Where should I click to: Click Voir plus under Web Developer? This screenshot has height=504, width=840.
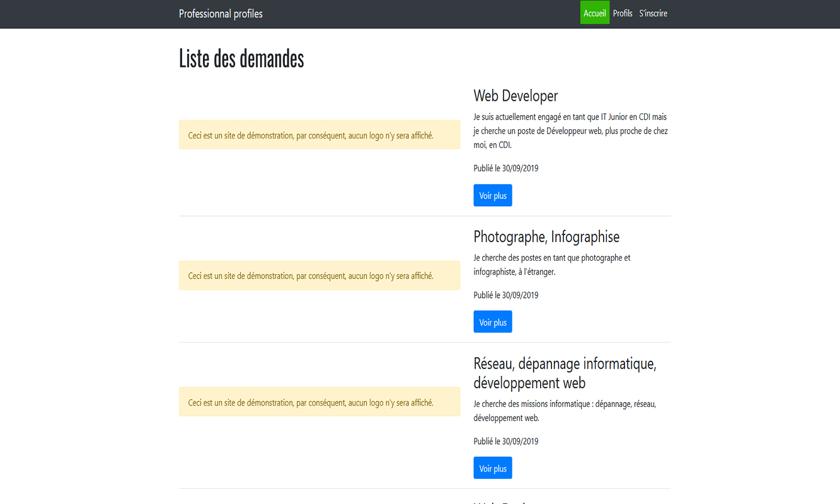click(x=492, y=195)
